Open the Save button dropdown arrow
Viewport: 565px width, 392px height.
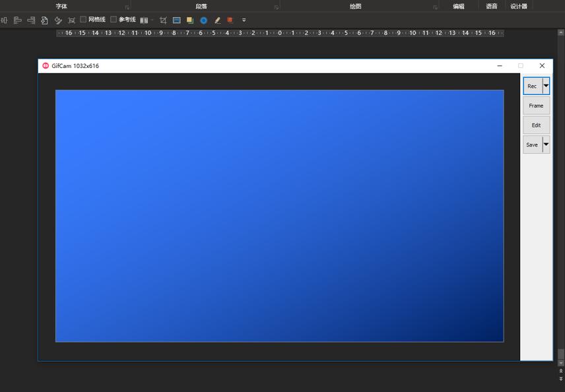click(546, 145)
